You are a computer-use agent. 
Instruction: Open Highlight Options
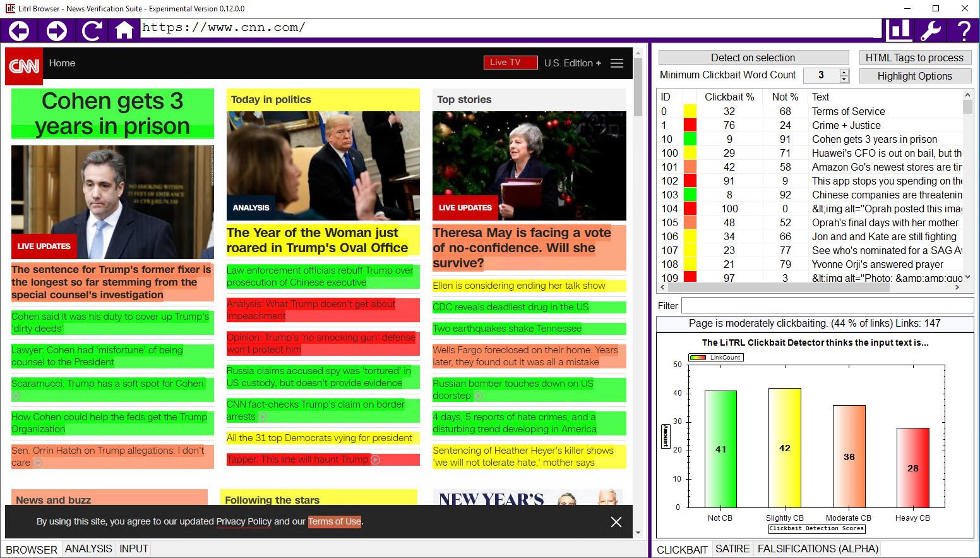coord(914,76)
